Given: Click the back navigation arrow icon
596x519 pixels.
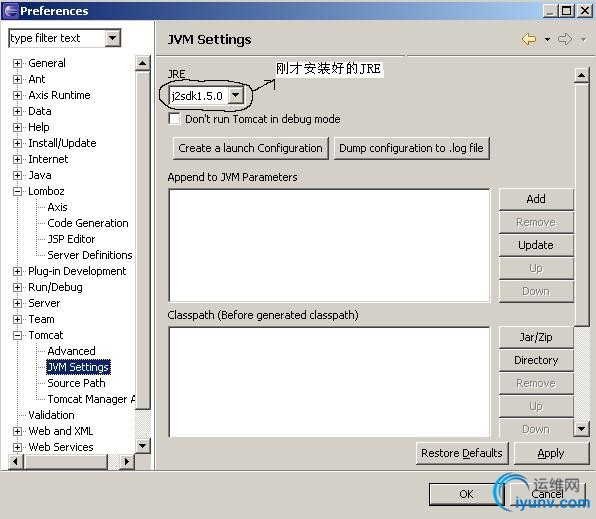Looking at the screenshot, I should [x=529, y=39].
